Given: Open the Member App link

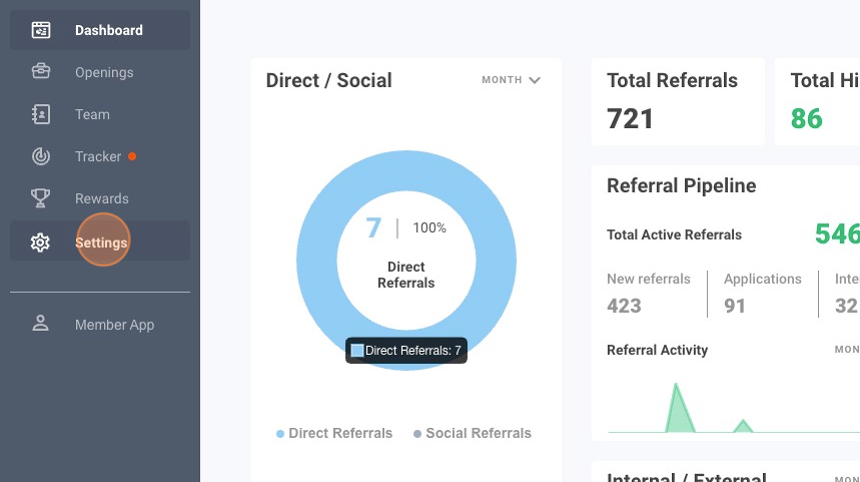Looking at the screenshot, I should 115,324.
